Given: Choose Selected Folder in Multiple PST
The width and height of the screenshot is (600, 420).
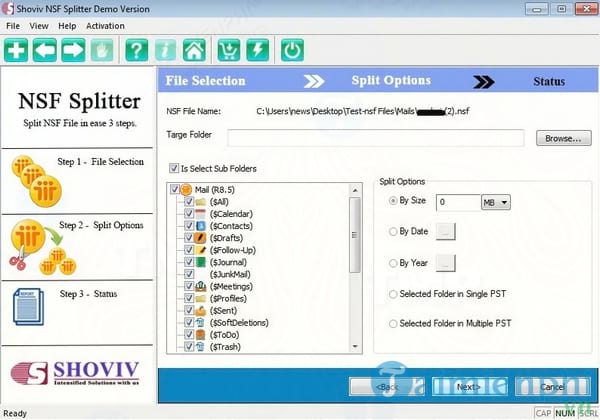Looking at the screenshot, I should tap(393, 324).
